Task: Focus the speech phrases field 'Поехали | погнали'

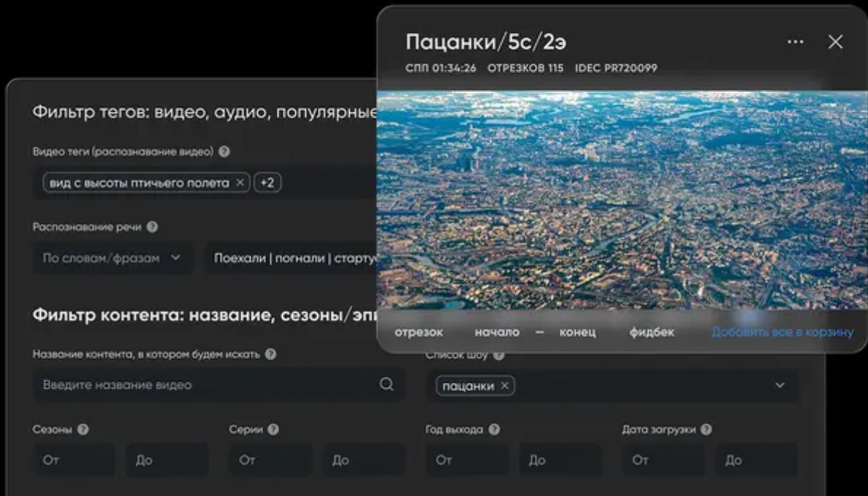Action: [x=292, y=258]
